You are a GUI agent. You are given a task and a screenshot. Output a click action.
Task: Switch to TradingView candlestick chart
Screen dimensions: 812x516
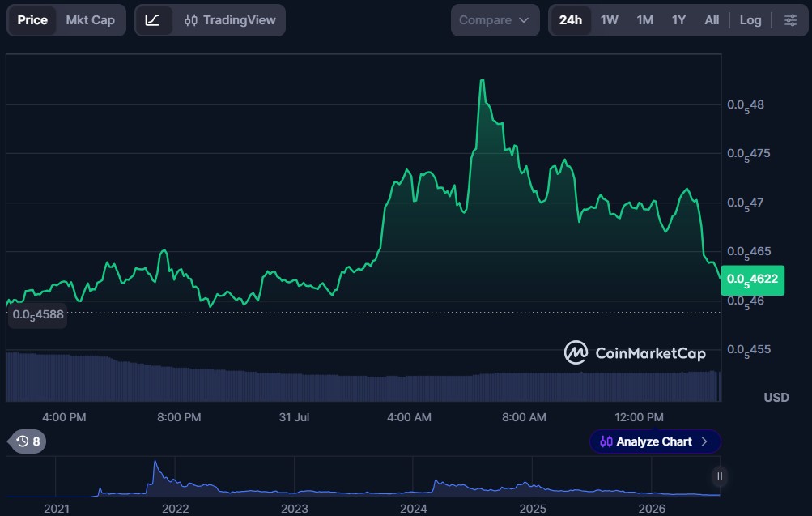click(x=230, y=20)
